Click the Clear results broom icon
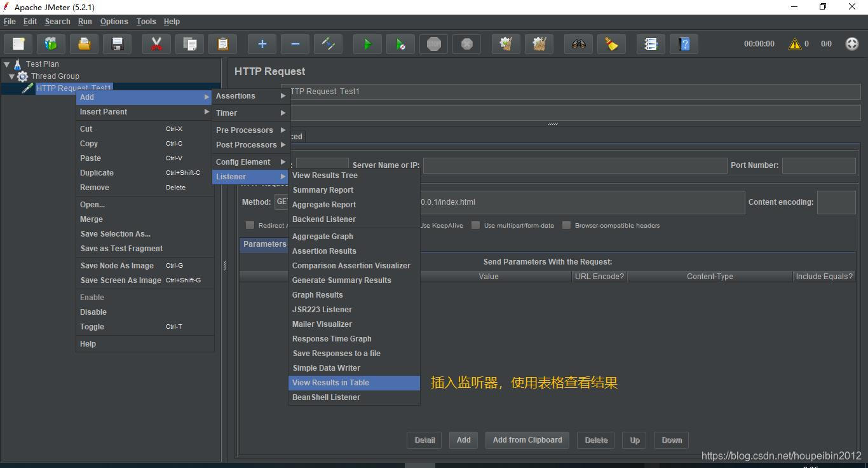Viewport: 868px width, 468px height. 506,44
